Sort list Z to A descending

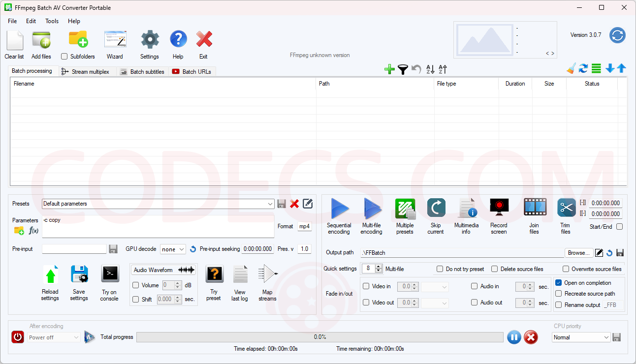click(443, 69)
